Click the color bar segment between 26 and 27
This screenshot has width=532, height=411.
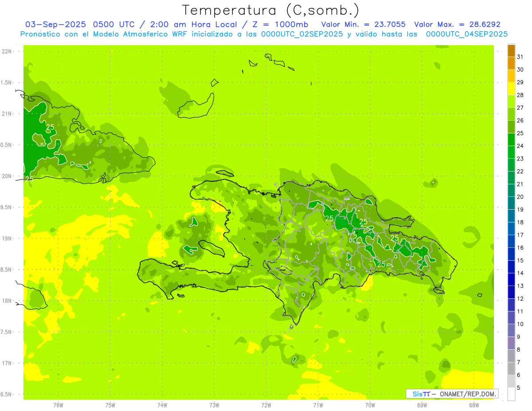[511, 114]
